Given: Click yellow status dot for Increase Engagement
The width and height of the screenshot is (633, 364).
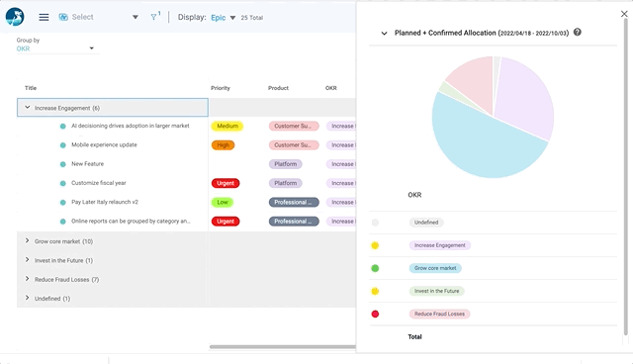Looking at the screenshot, I should [x=375, y=245].
